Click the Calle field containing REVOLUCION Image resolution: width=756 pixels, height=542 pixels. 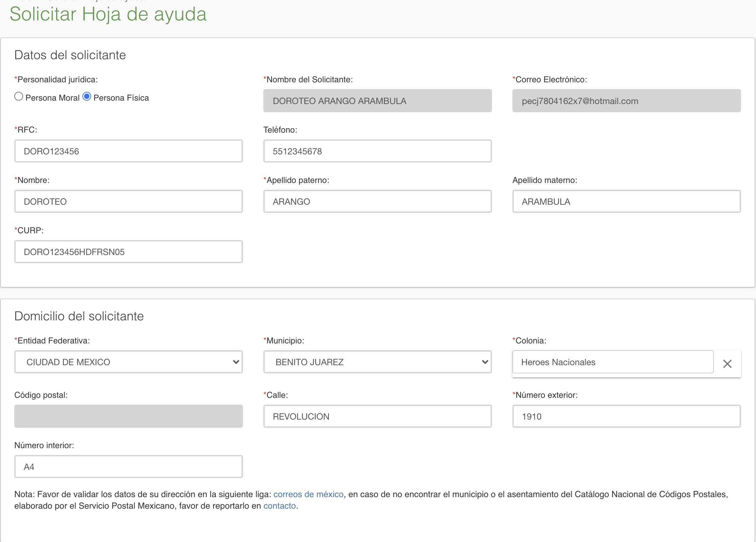pos(378,416)
